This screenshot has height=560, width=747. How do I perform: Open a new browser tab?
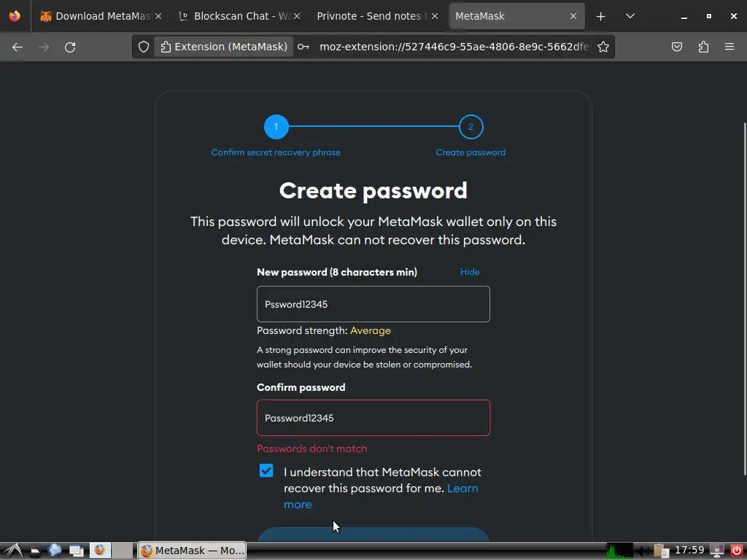point(601,16)
